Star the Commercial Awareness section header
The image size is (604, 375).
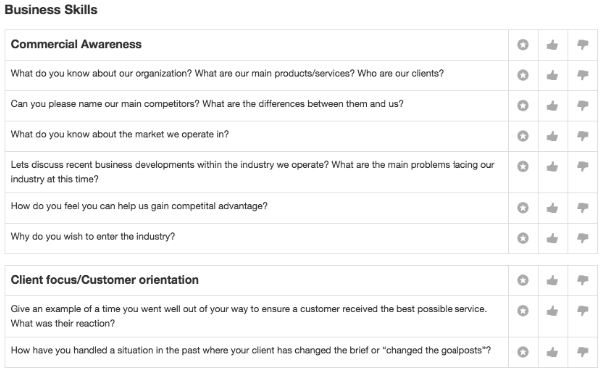[523, 45]
